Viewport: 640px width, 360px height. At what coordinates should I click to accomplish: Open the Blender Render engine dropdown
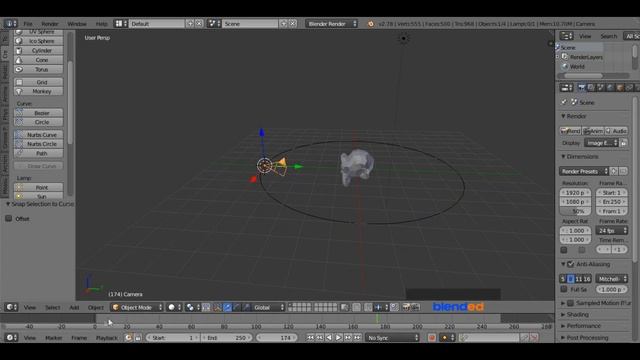coord(332,24)
